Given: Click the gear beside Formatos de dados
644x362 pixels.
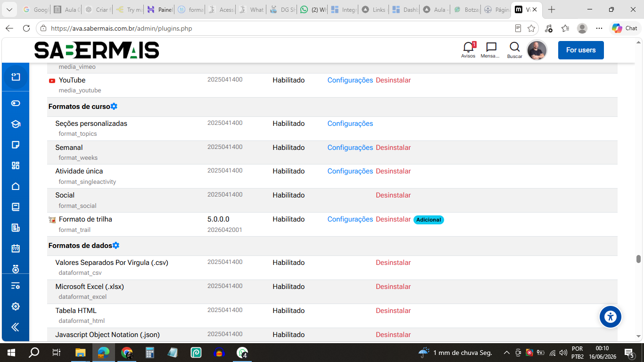Looking at the screenshot, I should click(x=116, y=246).
